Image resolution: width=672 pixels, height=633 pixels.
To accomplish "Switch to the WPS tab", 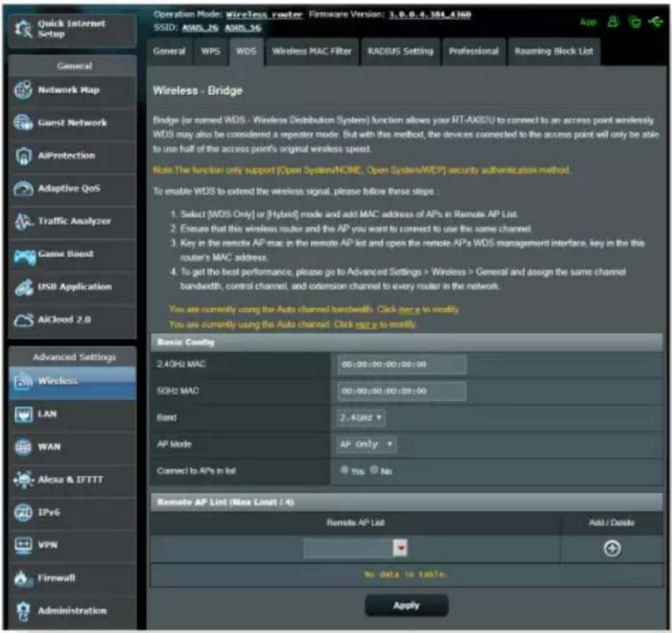I will [210, 51].
